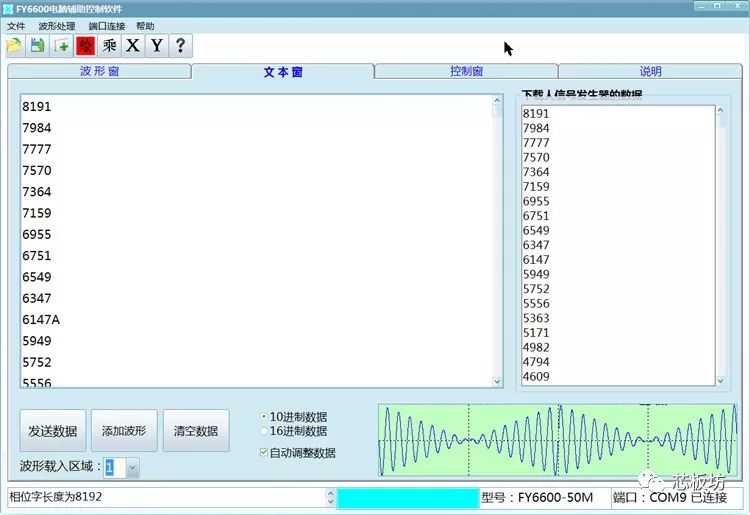Click the add waveform plus icon
Screen dimensions: 750x515
[62, 46]
